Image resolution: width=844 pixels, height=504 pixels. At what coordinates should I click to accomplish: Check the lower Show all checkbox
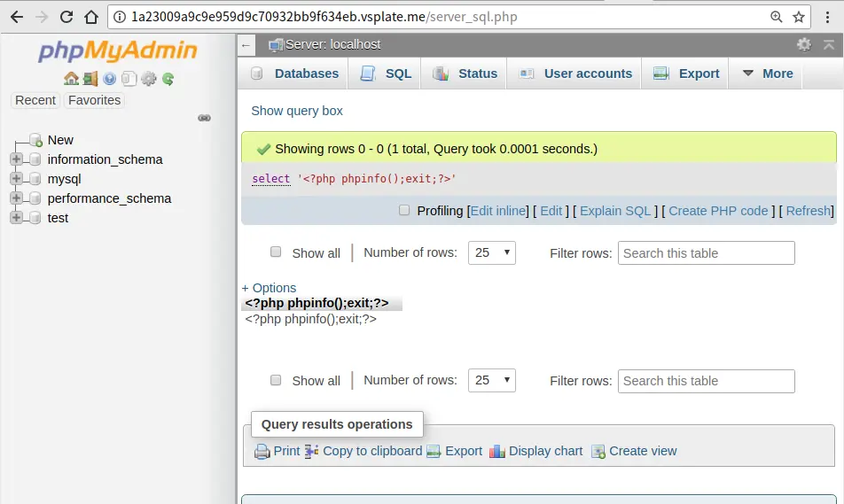click(276, 380)
